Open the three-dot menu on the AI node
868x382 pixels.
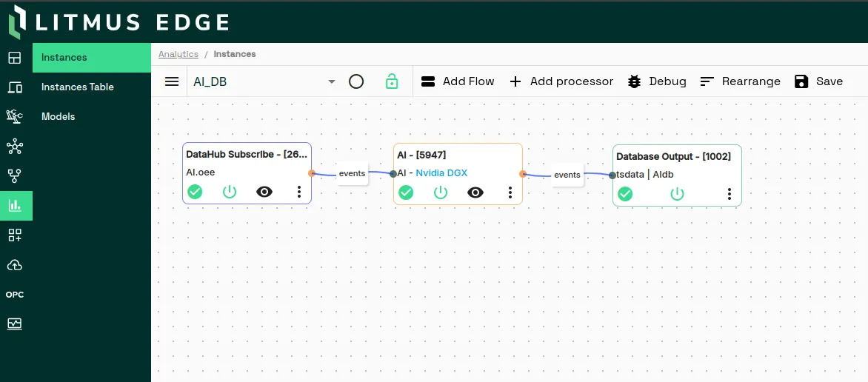click(510, 192)
